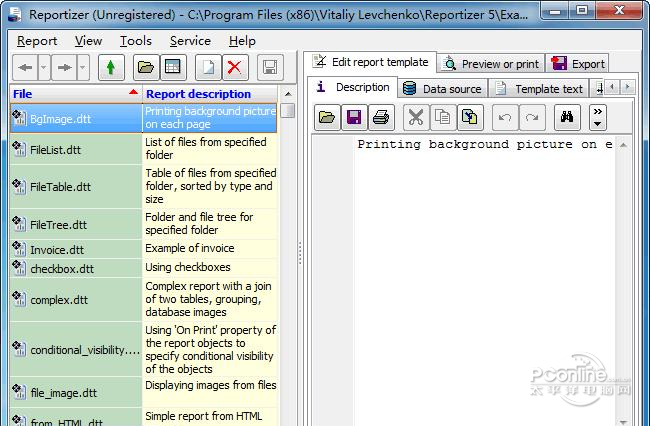
Task: Click the purple save icon in editor
Action: tap(353, 118)
